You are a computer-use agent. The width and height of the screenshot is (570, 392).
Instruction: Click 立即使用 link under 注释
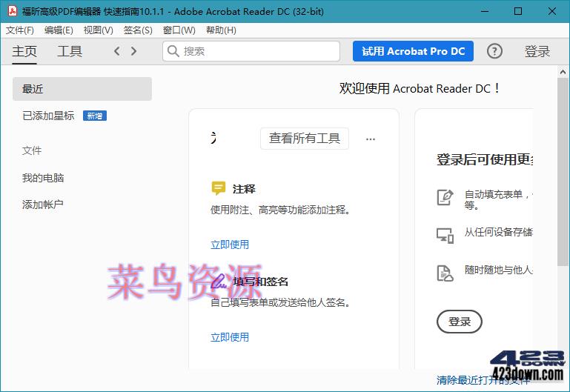[230, 245]
